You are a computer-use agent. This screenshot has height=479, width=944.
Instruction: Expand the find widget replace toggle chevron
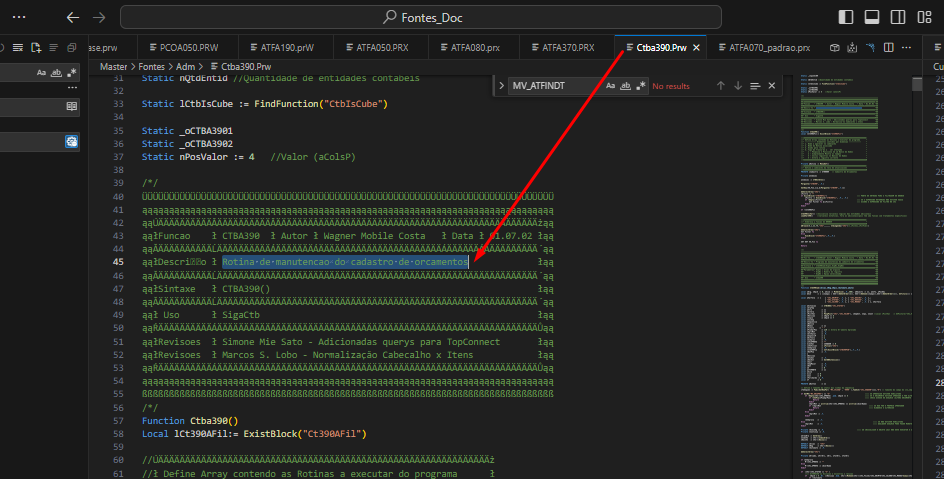pyautogui.click(x=501, y=86)
